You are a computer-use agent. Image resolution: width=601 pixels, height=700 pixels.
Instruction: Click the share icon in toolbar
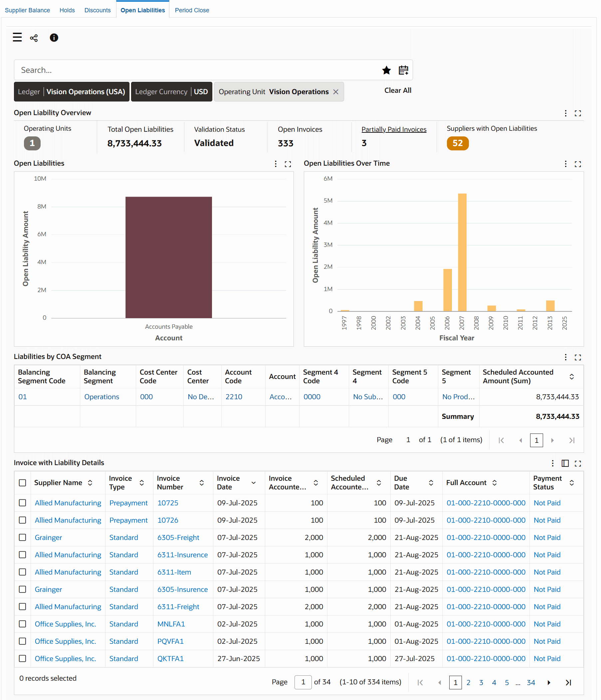pos(34,38)
